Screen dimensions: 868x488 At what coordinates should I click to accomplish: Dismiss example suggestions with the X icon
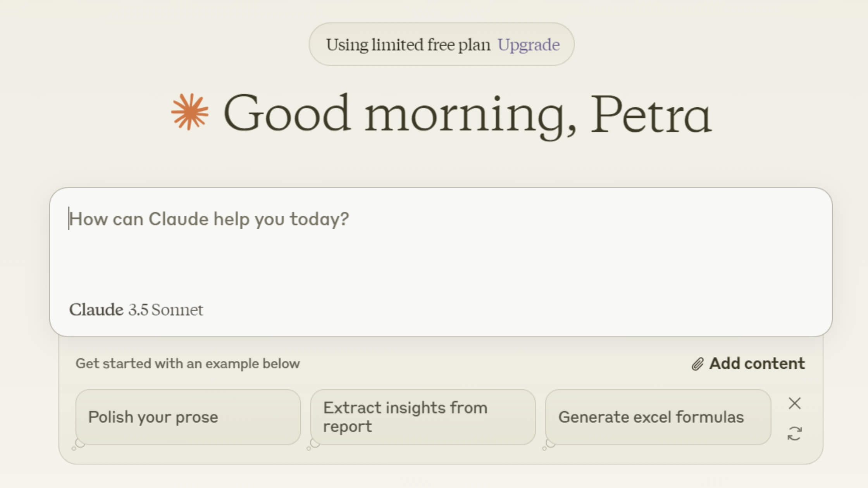(795, 403)
